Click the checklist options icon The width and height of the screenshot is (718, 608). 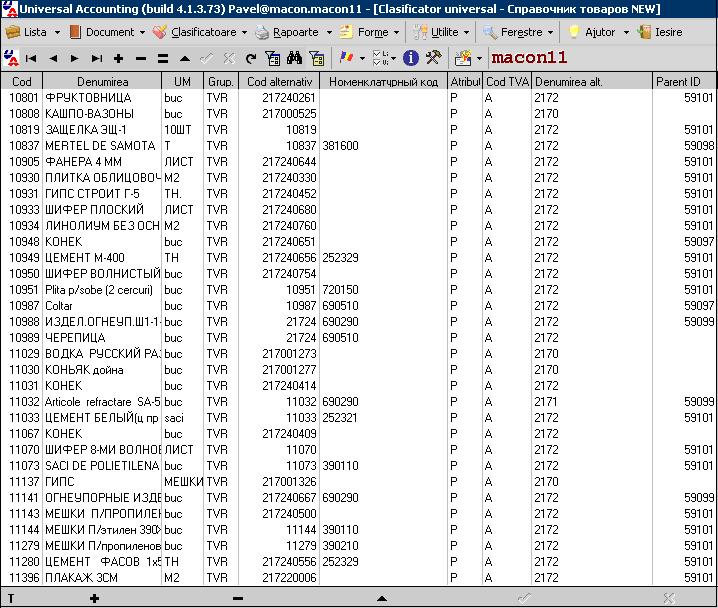coord(380,58)
